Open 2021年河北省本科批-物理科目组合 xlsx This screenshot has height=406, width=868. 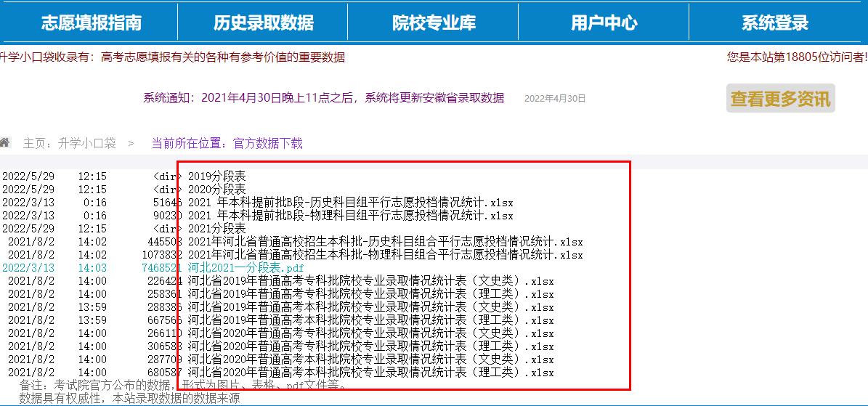click(x=385, y=255)
